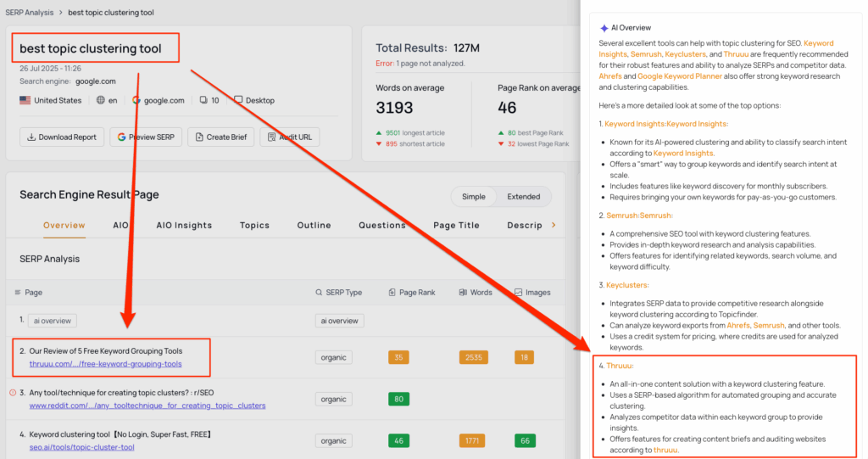Switch to the Overview tab
The image size is (868, 459).
[x=64, y=225]
